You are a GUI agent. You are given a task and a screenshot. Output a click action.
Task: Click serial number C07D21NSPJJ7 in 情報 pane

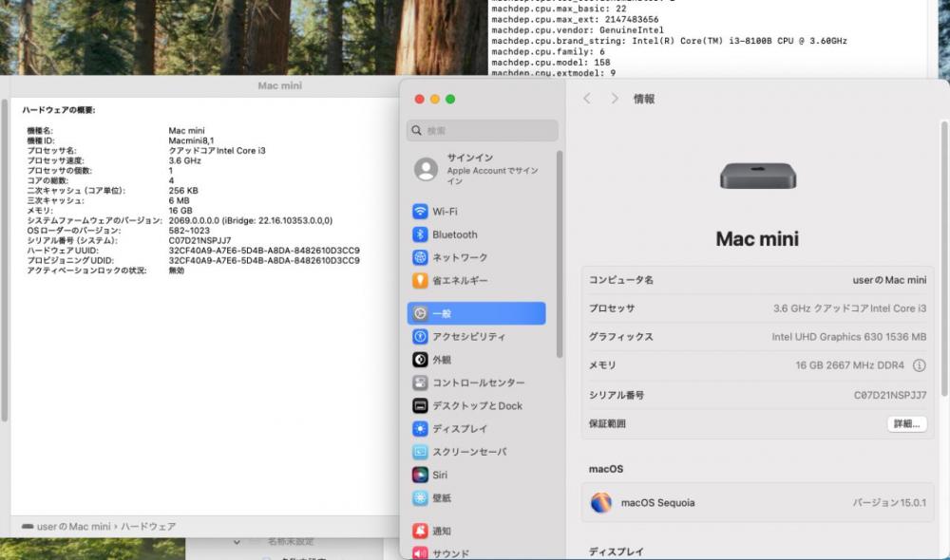click(x=890, y=395)
